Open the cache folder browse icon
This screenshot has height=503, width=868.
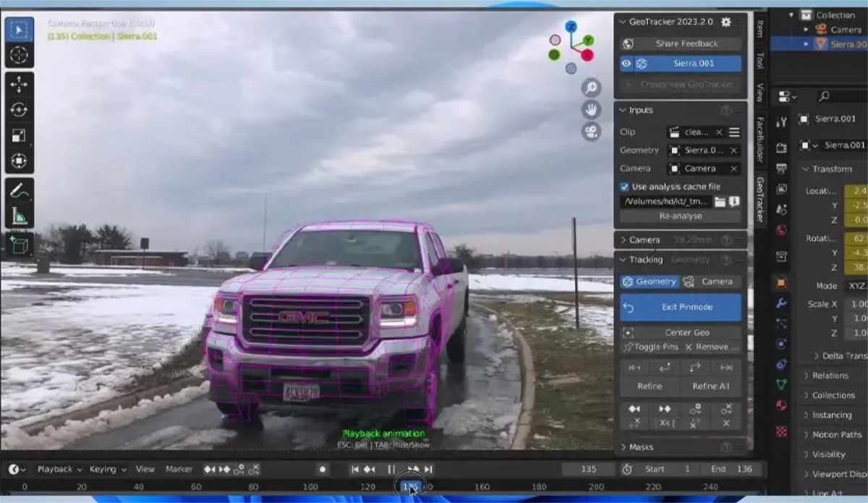(720, 201)
